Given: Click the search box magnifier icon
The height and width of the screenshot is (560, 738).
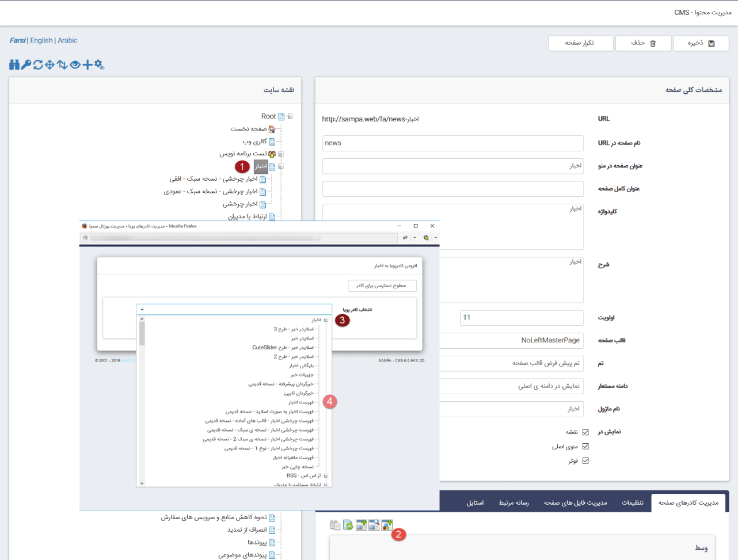Looking at the screenshot, I should (x=374, y=525).
